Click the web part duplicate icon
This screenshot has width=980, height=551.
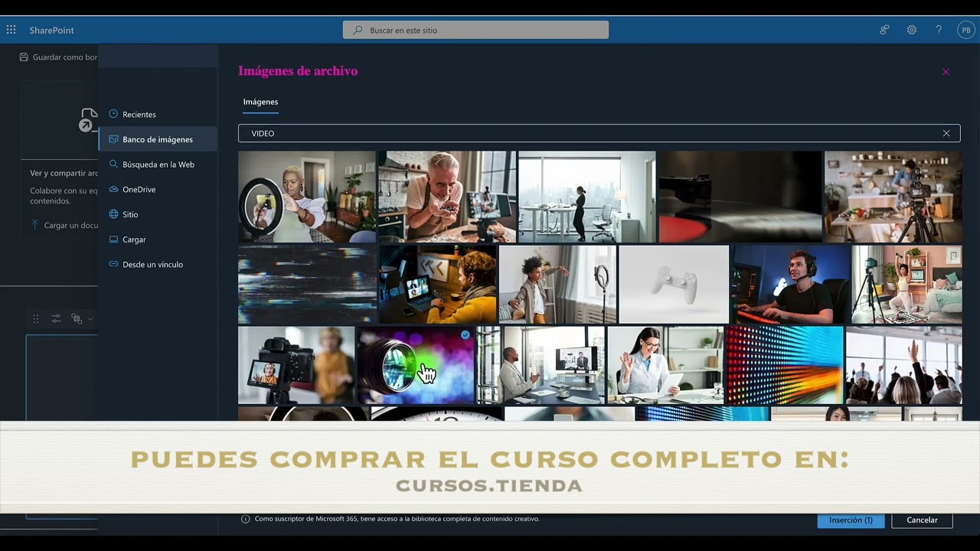[77, 318]
